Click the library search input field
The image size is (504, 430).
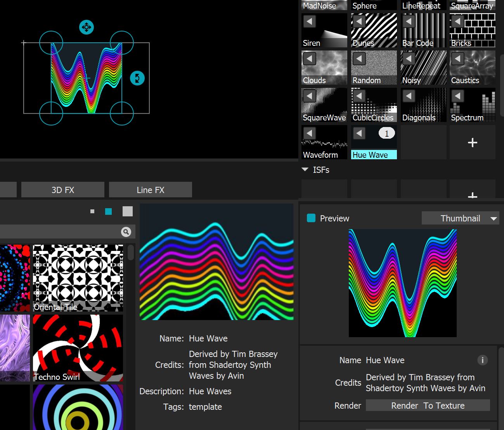click(x=58, y=232)
